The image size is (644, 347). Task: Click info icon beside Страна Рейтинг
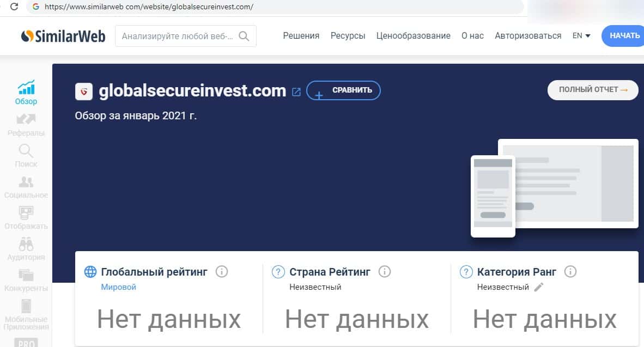385,271
